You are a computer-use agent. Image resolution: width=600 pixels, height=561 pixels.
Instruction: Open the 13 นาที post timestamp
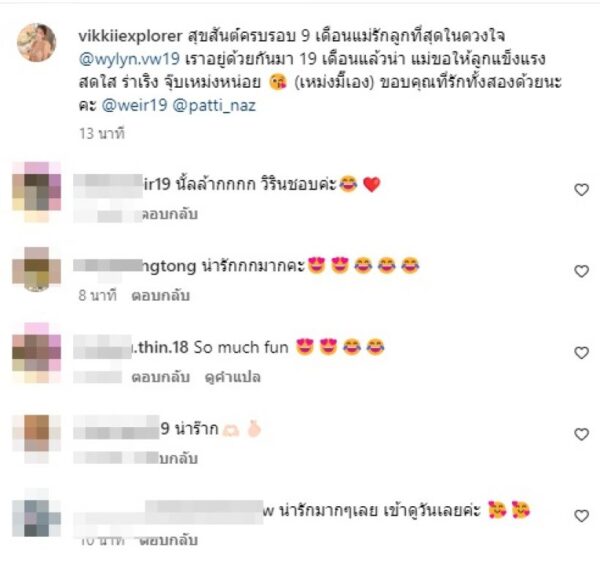coord(102,134)
